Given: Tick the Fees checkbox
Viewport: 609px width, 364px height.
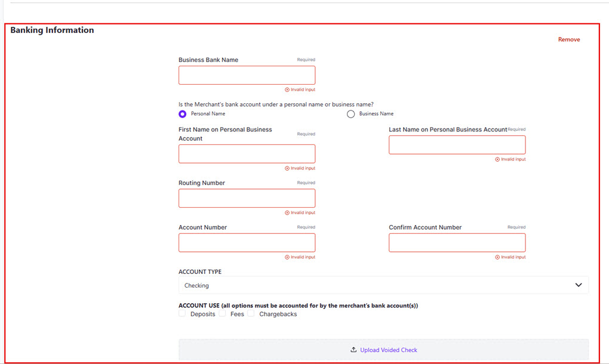Looking at the screenshot, I should 222,313.
